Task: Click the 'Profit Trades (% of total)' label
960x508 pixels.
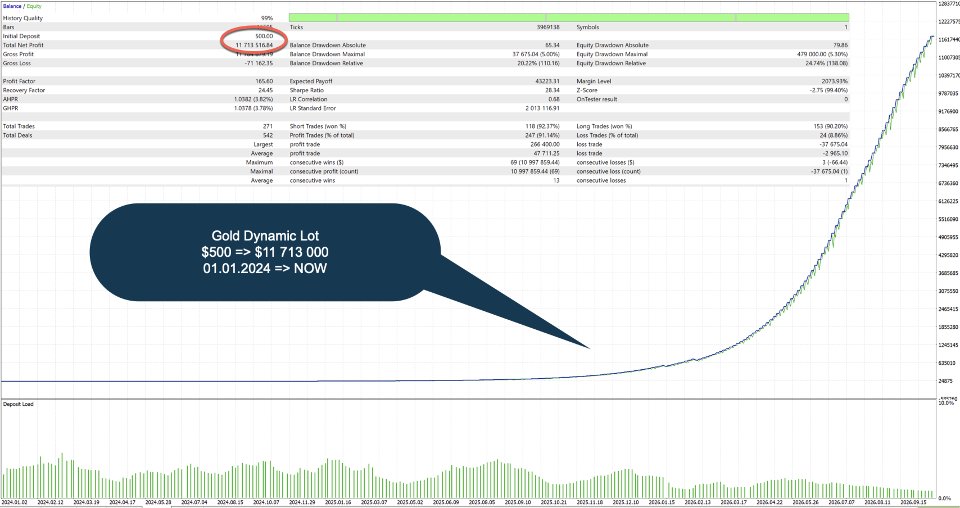Action: 322,135
